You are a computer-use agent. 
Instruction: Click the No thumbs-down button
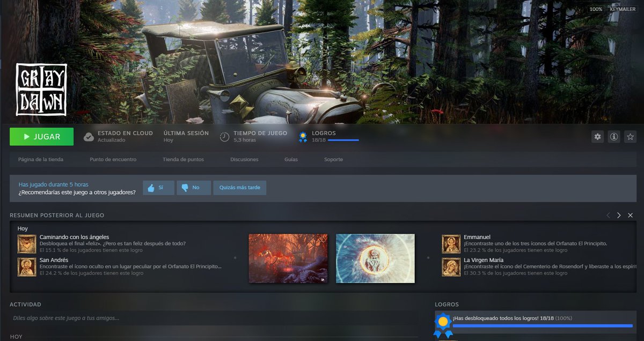[x=194, y=188]
